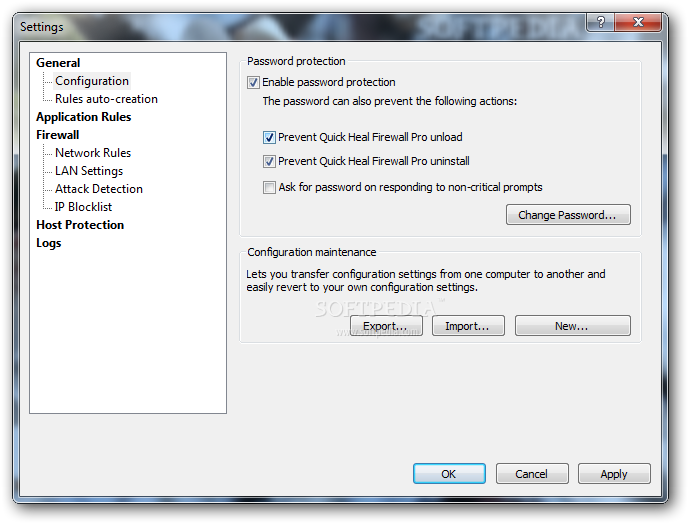Viewport: 689px width, 524px height.
Task: Cancel the Settings dialog
Action: coord(532,474)
